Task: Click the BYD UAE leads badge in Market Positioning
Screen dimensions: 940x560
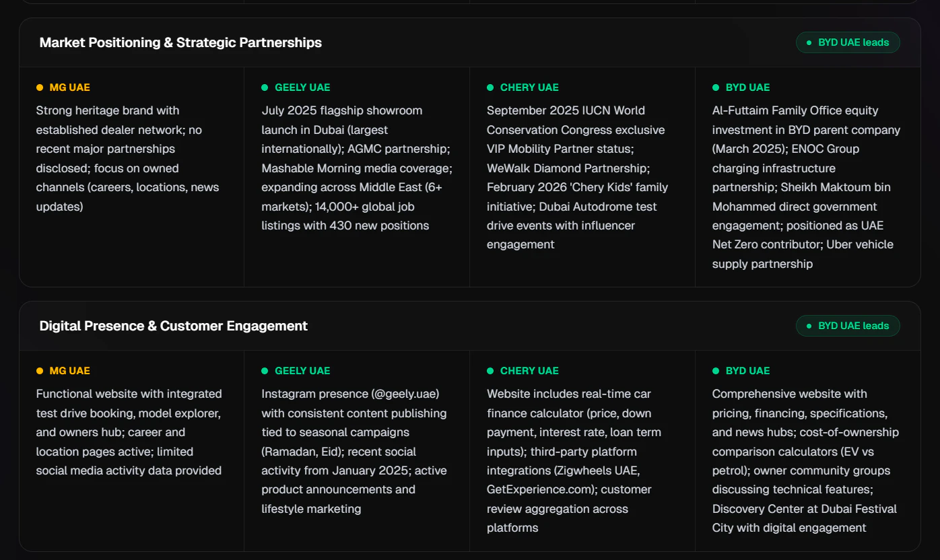Action: tap(848, 42)
